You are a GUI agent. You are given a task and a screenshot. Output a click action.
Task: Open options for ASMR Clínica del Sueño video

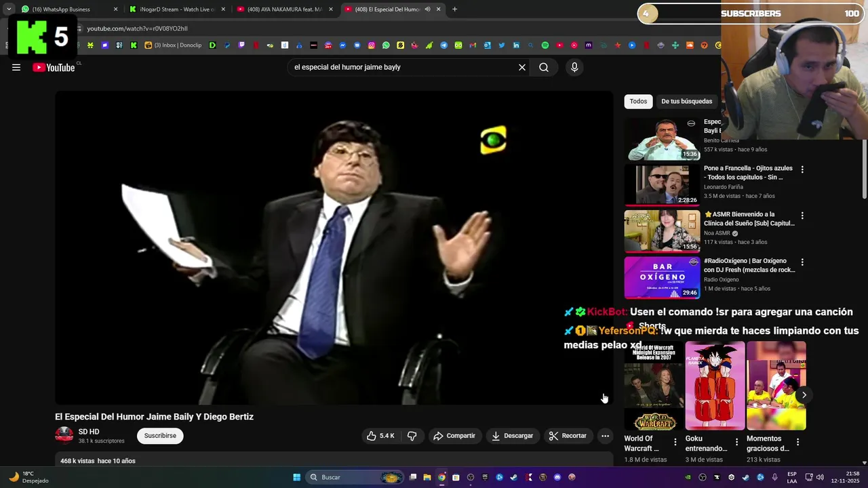tap(802, 216)
